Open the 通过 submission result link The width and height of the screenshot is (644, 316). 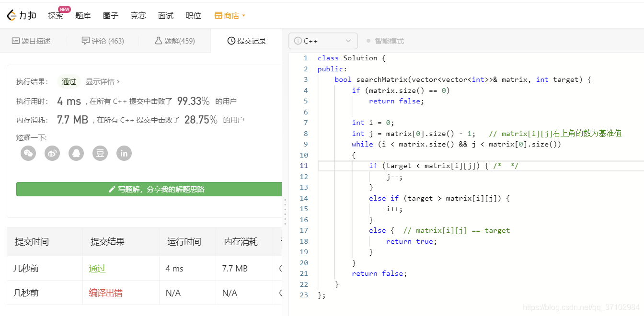coord(97,268)
